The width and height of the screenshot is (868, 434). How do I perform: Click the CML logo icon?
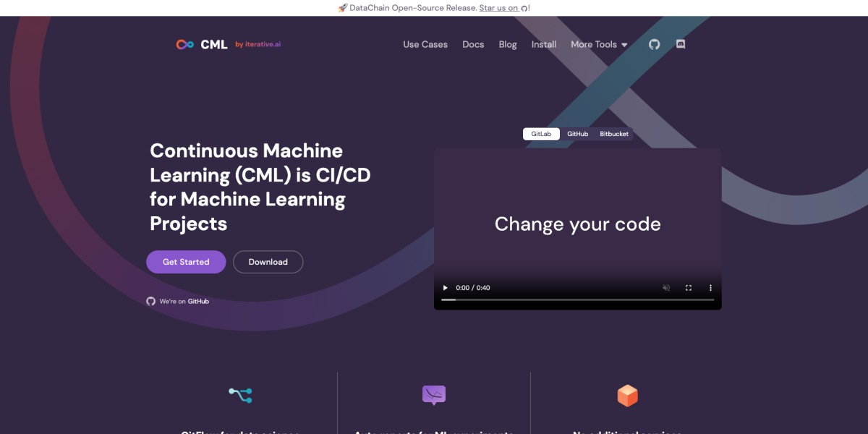[x=184, y=44]
